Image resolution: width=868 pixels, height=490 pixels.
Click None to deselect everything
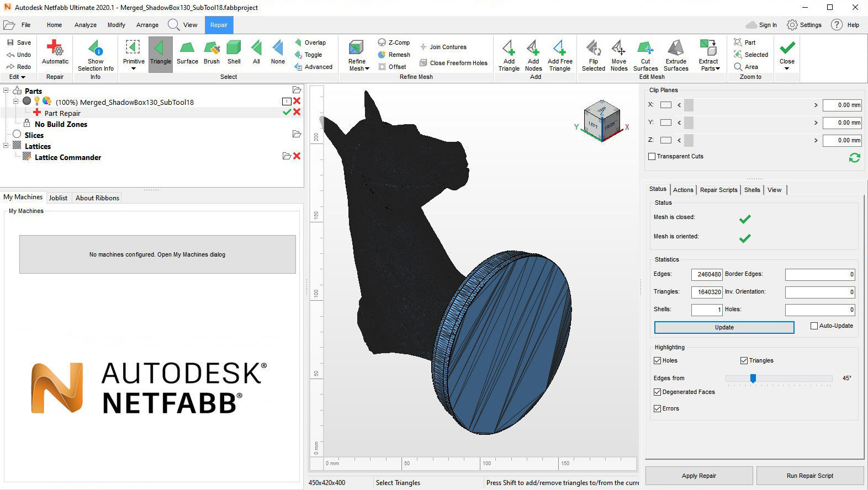(278, 53)
